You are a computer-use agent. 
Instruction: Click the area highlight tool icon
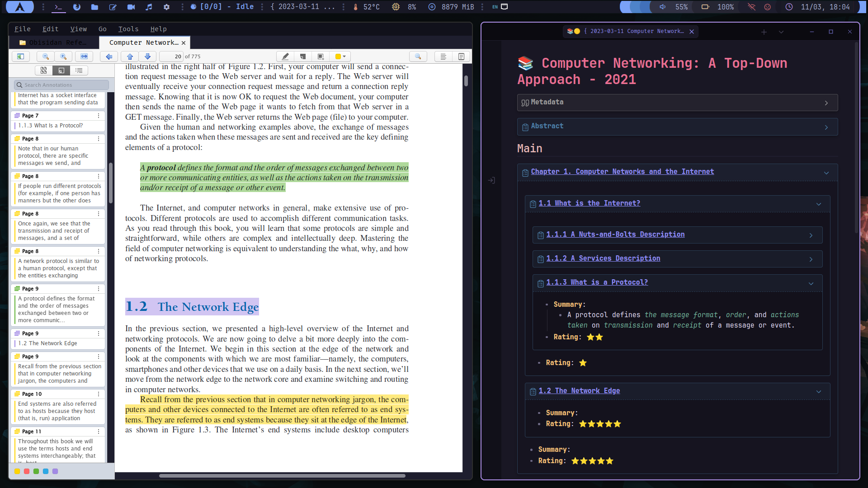point(321,56)
